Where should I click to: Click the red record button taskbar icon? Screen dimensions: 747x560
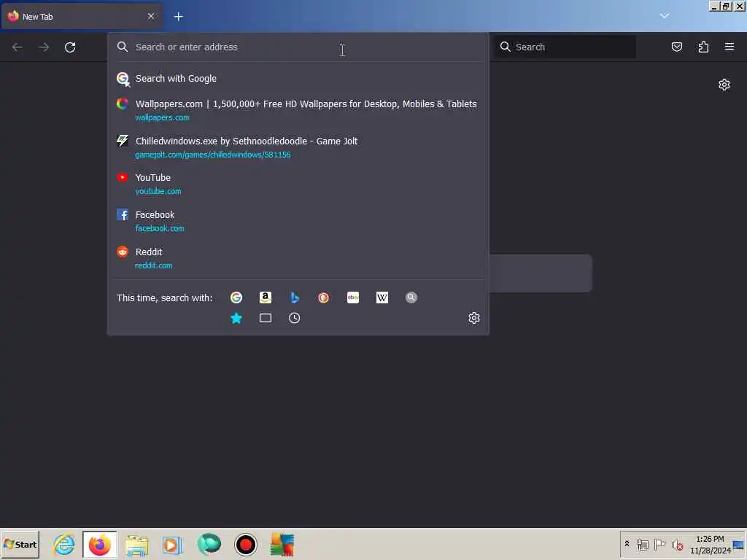point(246,544)
